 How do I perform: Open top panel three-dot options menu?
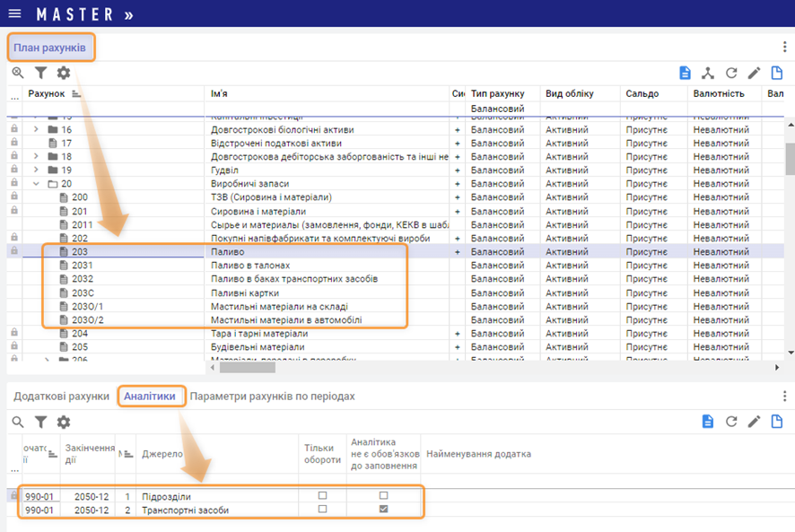784,48
